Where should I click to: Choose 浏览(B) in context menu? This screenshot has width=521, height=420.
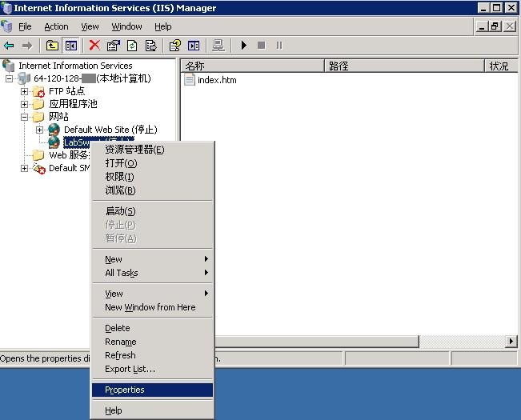tap(153, 190)
